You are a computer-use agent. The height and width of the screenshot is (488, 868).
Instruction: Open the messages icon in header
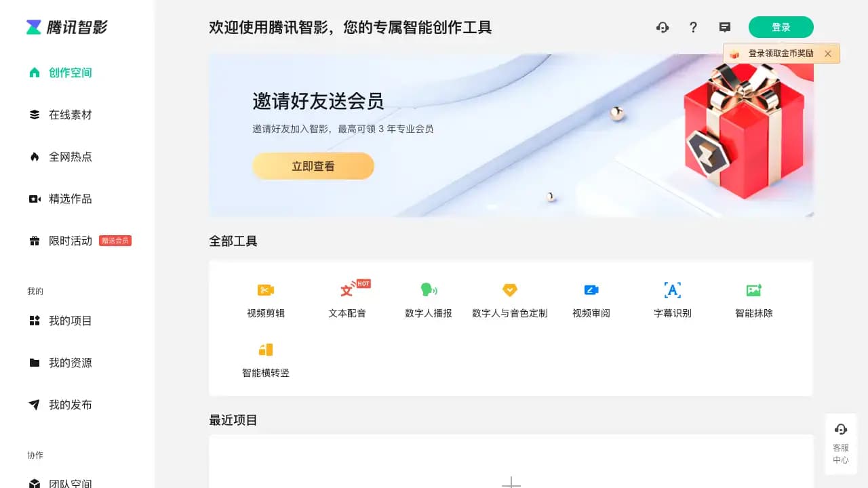(x=725, y=27)
